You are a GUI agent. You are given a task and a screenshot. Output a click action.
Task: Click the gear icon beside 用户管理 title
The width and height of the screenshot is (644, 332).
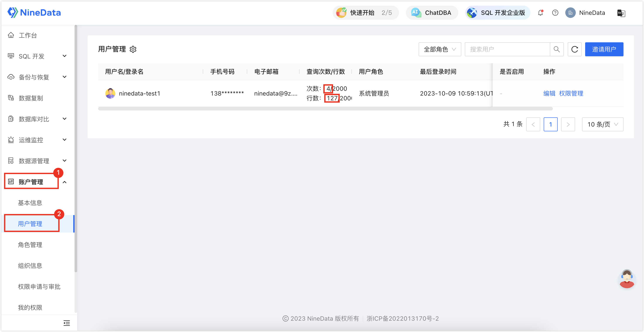click(133, 49)
